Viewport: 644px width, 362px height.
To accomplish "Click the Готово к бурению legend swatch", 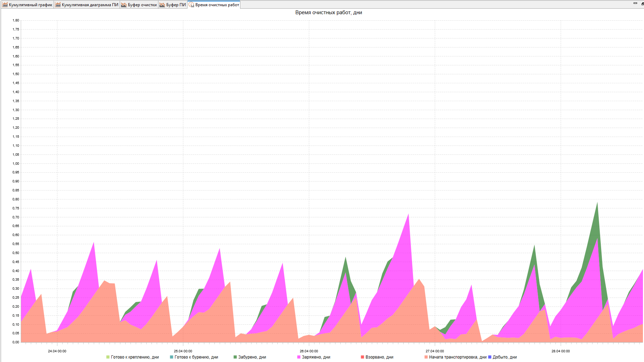I will pos(172,357).
